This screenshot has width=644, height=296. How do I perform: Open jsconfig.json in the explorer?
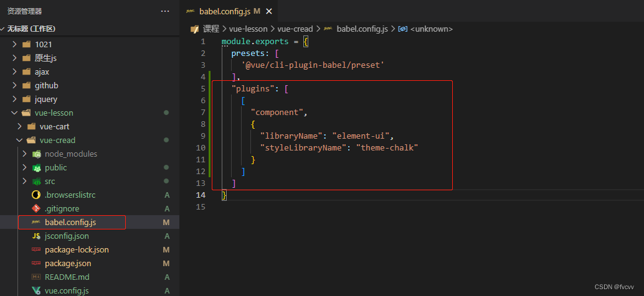click(67, 236)
